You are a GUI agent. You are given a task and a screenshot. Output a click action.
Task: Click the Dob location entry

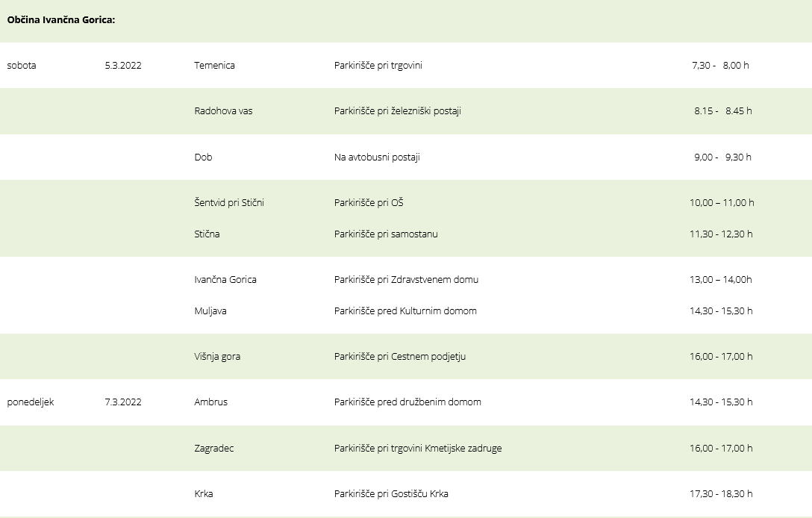(203, 157)
